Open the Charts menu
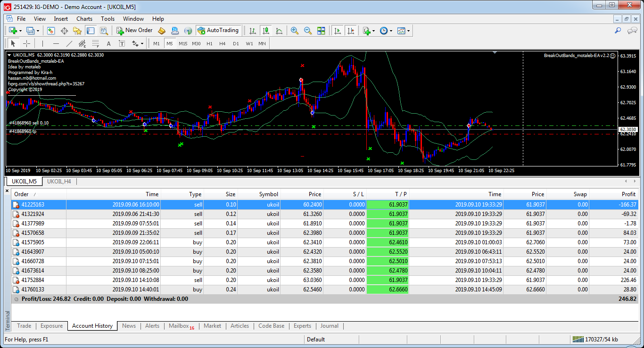 click(x=84, y=19)
